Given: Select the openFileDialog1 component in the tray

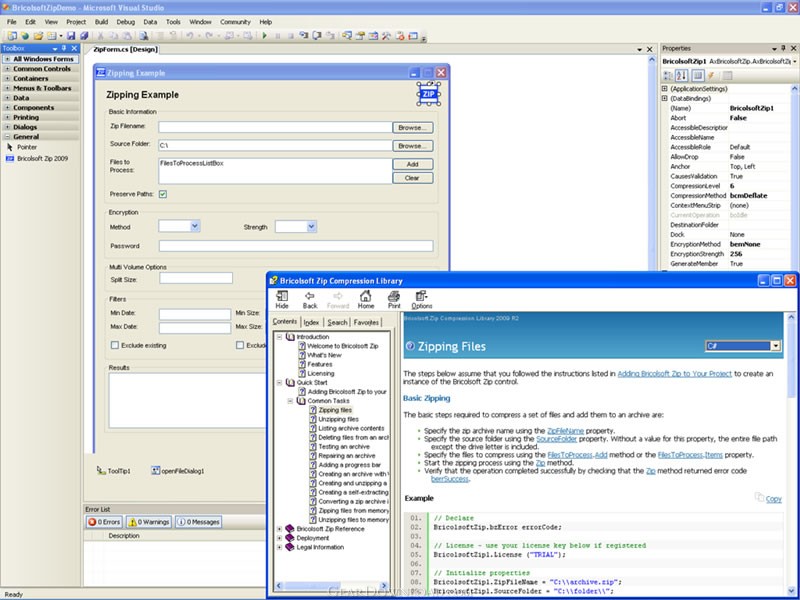Looking at the screenshot, I should (178, 471).
